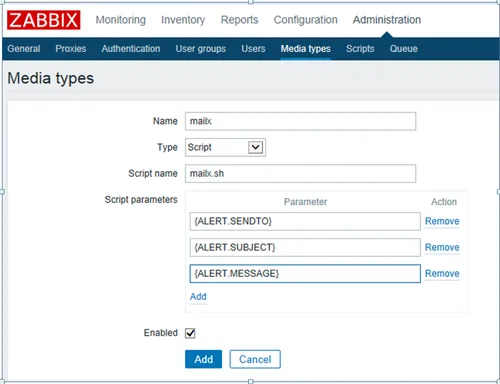
Task: Click the blue Add button
Action: click(203, 359)
